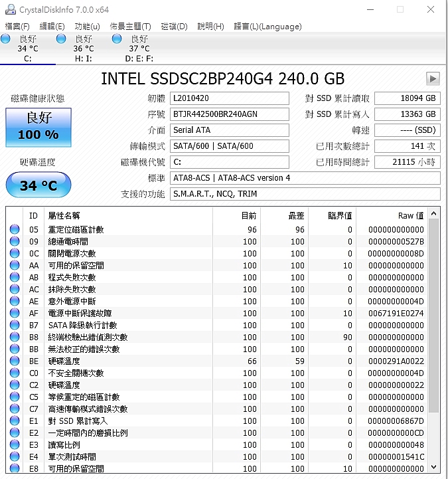Click status circle of attribute C5 row
448x479 pixels.
tap(15, 397)
